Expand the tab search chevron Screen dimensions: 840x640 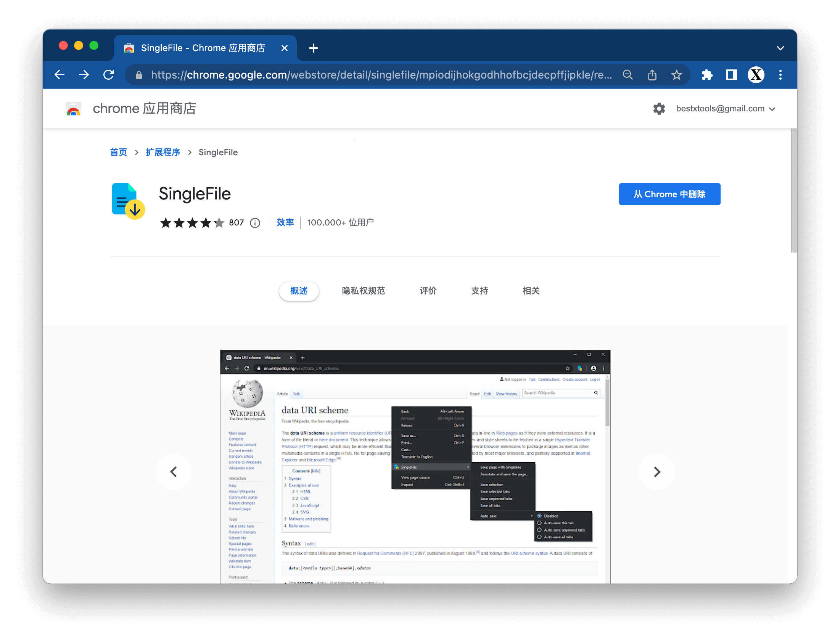click(780, 48)
